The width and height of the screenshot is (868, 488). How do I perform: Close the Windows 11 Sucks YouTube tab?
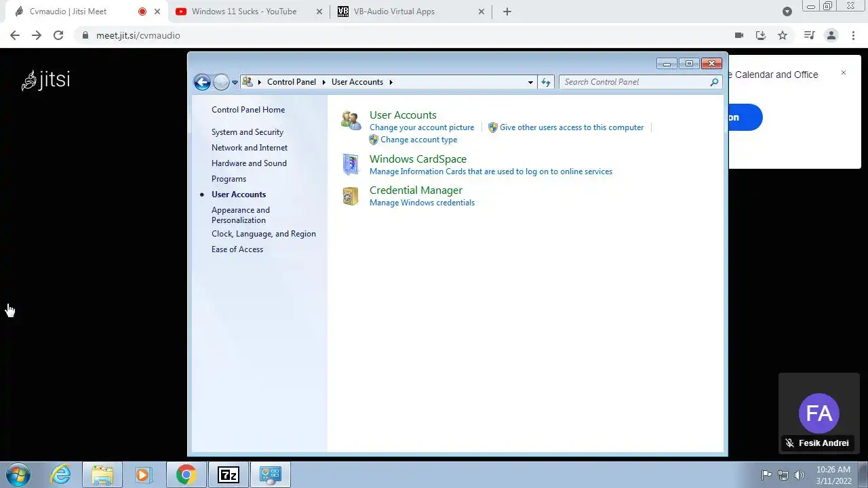pos(319,12)
